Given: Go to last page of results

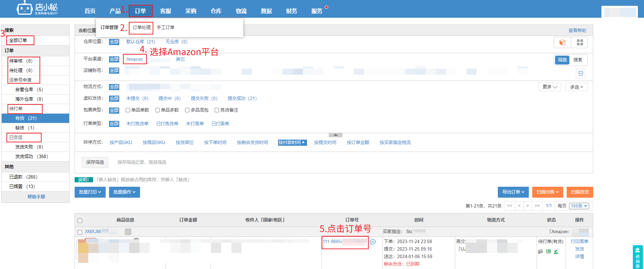Looking at the screenshot, I should pos(537,206).
